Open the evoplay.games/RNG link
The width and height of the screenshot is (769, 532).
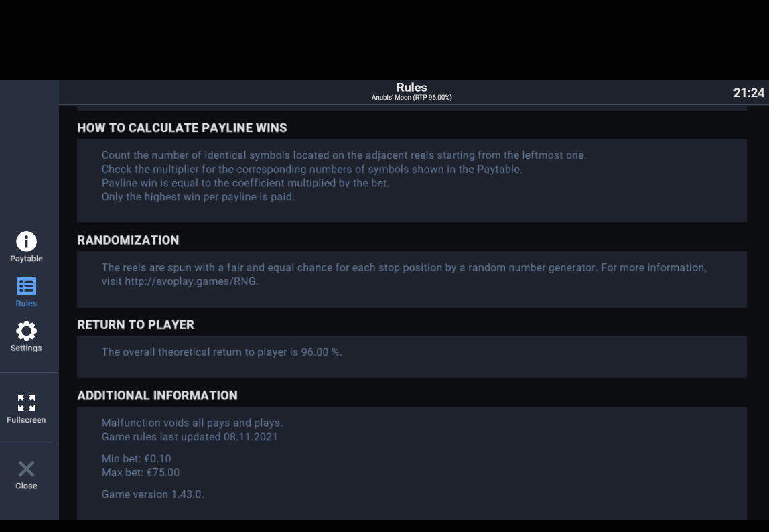point(191,281)
